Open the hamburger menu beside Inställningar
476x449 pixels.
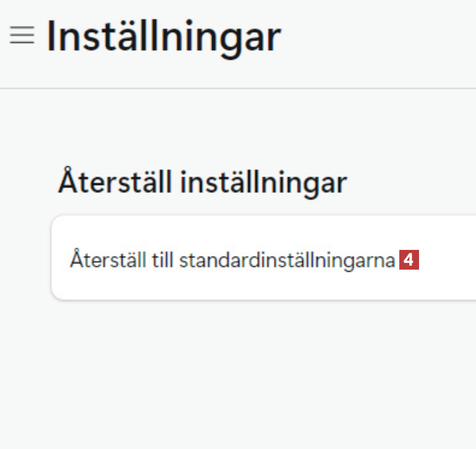pyautogui.click(x=22, y=35)
